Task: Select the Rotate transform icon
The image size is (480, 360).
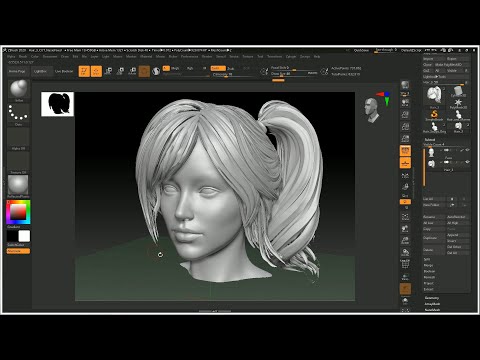Action: (x=133, y=71)
